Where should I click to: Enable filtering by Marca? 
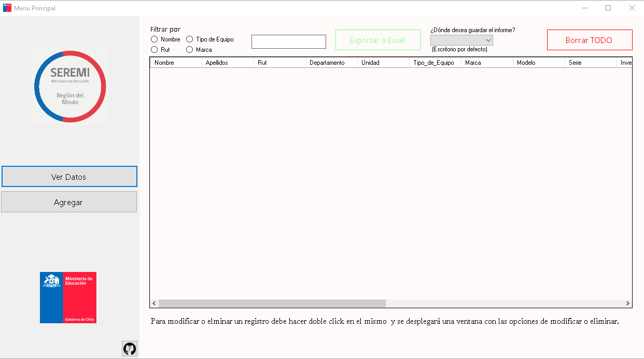(x=189, y=49)
